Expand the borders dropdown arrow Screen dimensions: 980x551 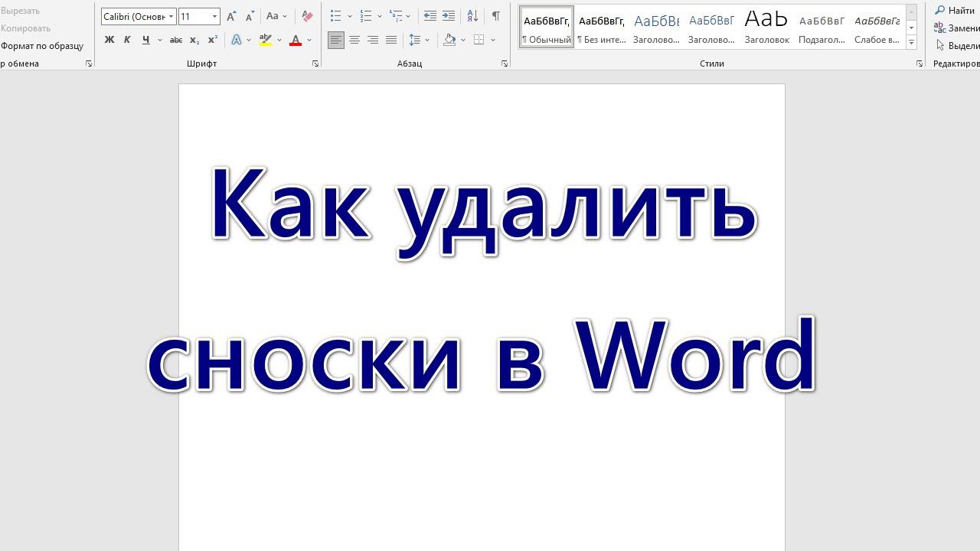[493, 40]
